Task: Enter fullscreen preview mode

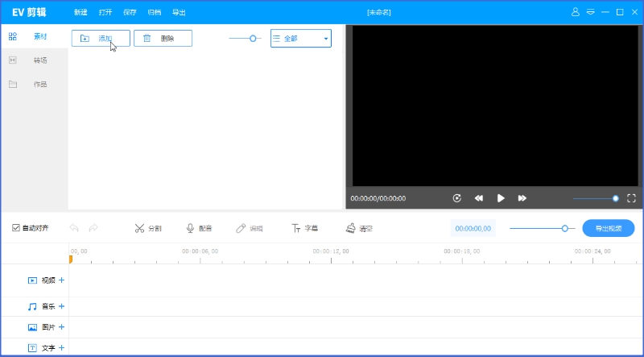Action: click(x=631, y=198)
